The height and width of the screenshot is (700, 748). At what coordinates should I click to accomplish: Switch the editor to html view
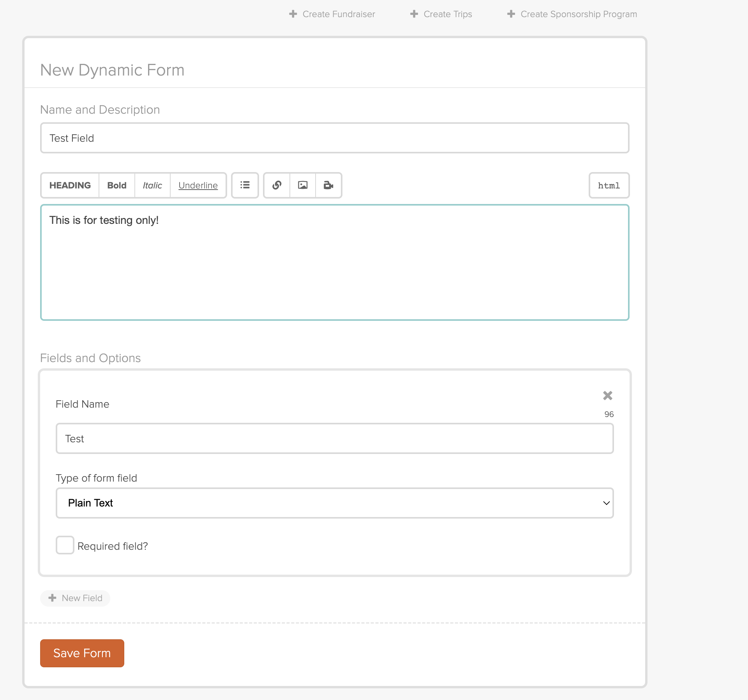tap(609, 185)
